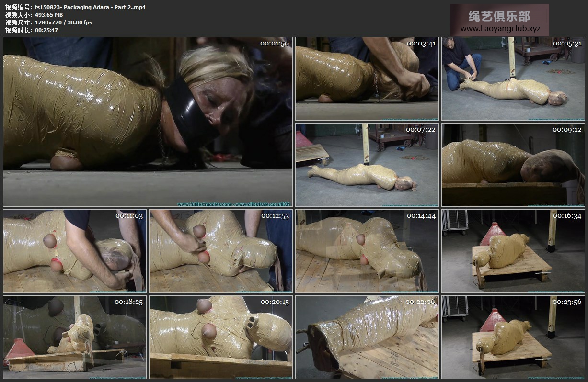Open the thumbnail timestamped 00:20:15
This screenshot has width=588, height=382.
(220, 337)
